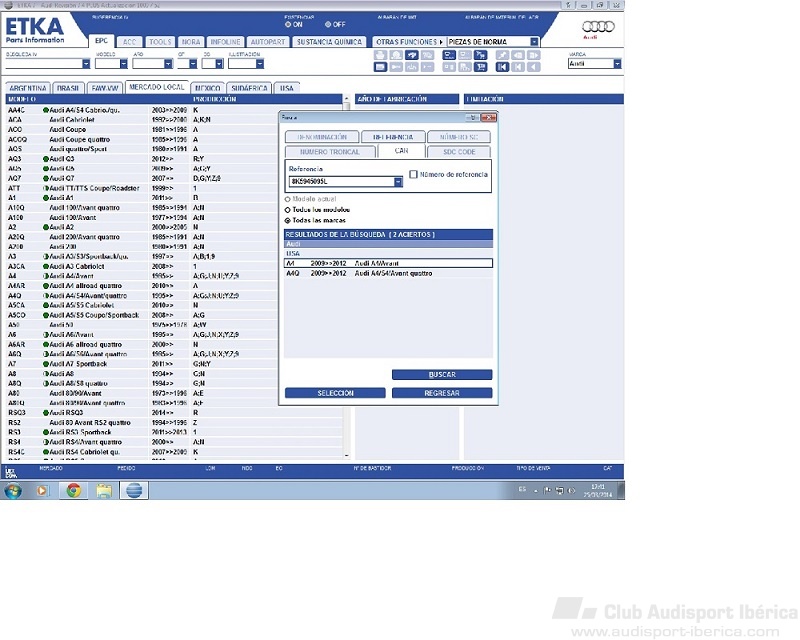Open the Ilustración dropdown
This screenshot has width=800, height=640.
260,64
